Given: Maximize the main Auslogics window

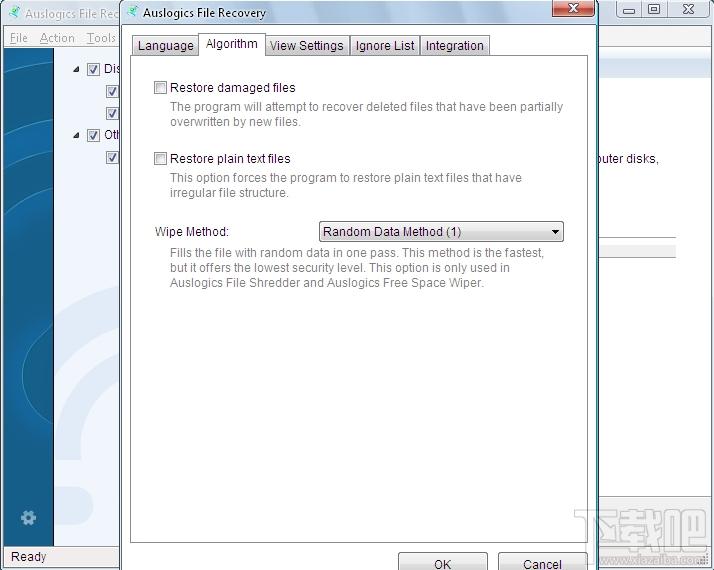Looking at the screenshot, I should click(x=654, y=10).
